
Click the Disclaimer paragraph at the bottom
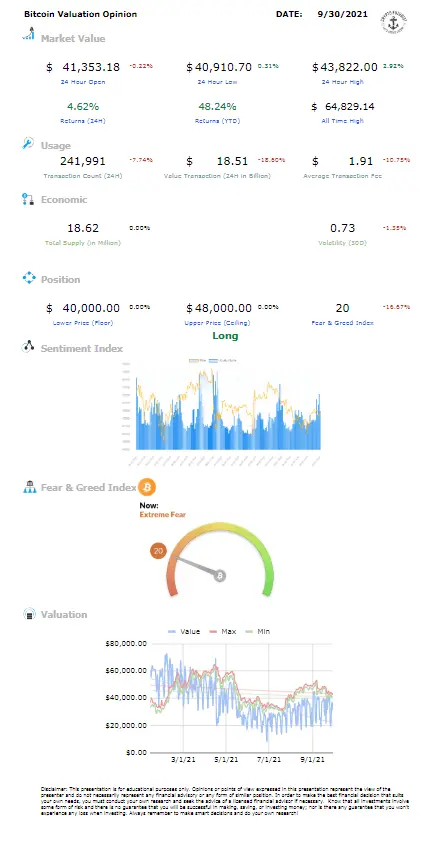[225, 801]
